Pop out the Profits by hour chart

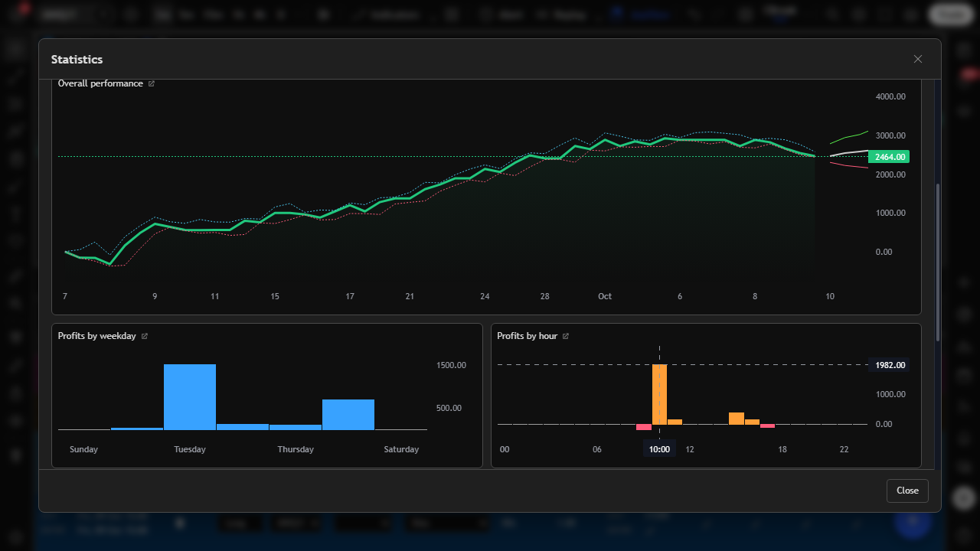[x=566, y=336]
